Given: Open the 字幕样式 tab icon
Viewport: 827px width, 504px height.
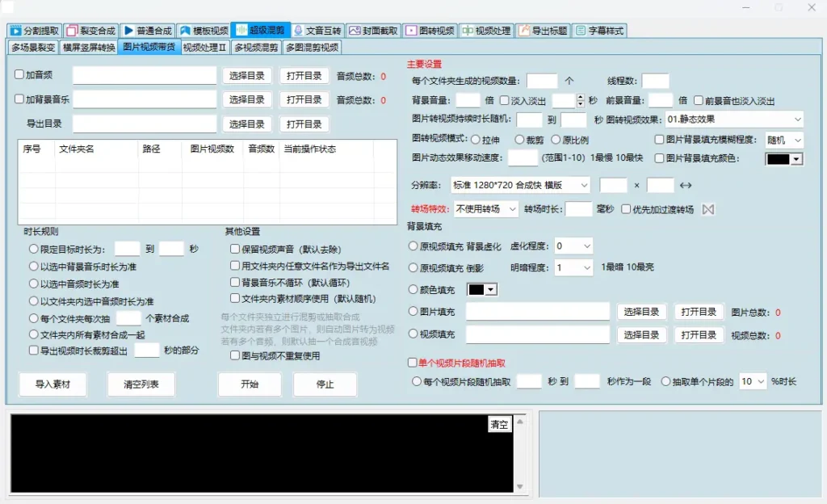Looking at the screenshot, I should (581, 31).
